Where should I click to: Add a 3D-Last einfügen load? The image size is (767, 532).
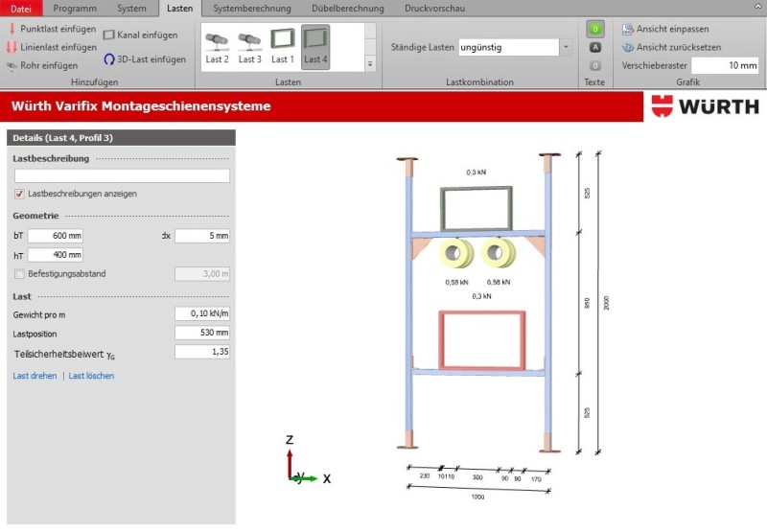tap(145, 59)
